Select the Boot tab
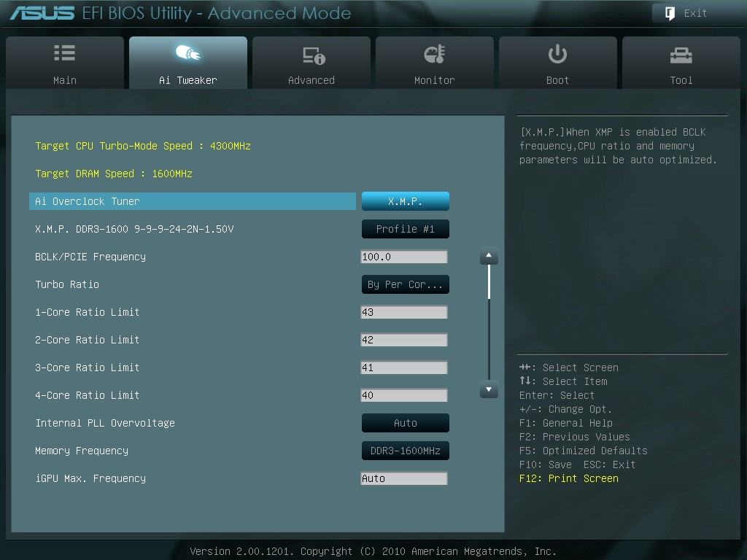This screenshot has height=560, width=747. [x=558, y=63]
